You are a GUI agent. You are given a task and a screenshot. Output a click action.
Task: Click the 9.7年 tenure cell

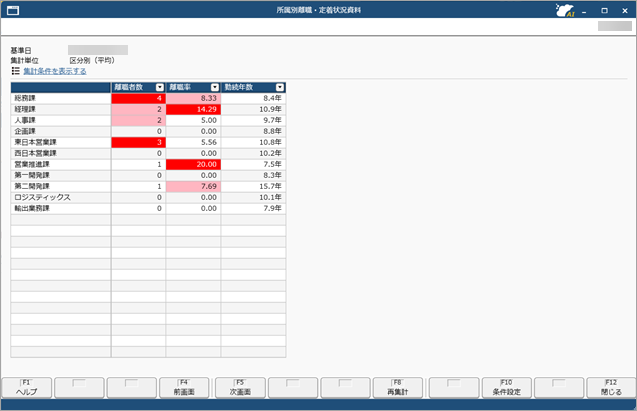[x=254, y=120]
